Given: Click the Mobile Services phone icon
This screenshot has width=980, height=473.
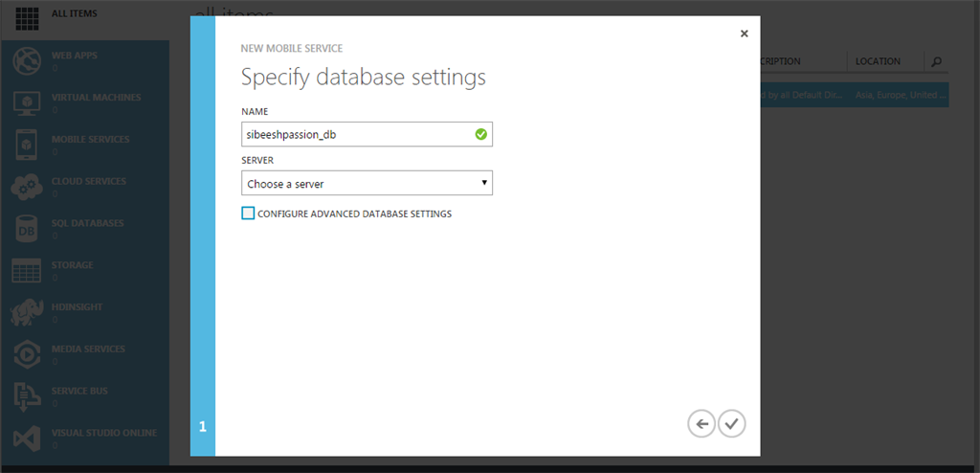Looking at the screenshot, I should (x=26, y=145).
